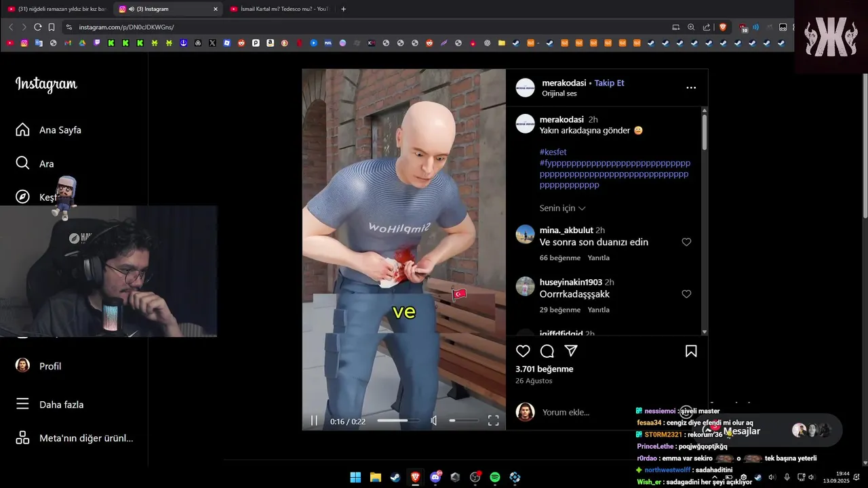Expand the Senin için comment filter

(562, 208)
